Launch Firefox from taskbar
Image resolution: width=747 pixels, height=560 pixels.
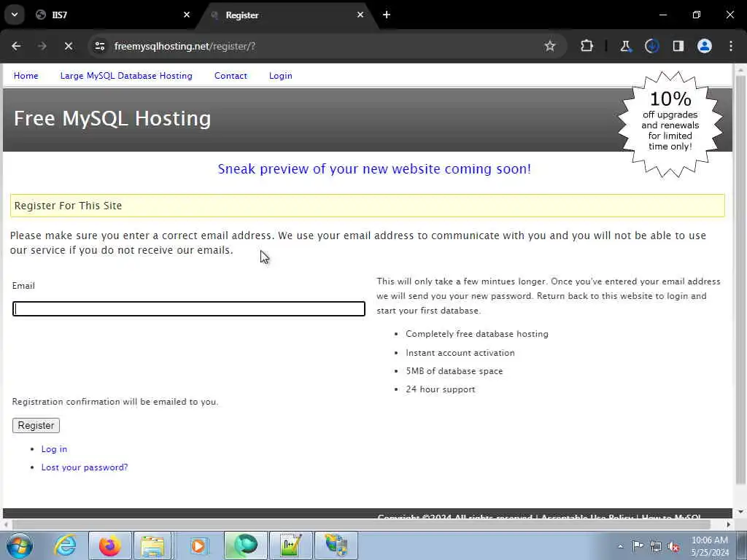pyautogui.click(x=109, y=545)
